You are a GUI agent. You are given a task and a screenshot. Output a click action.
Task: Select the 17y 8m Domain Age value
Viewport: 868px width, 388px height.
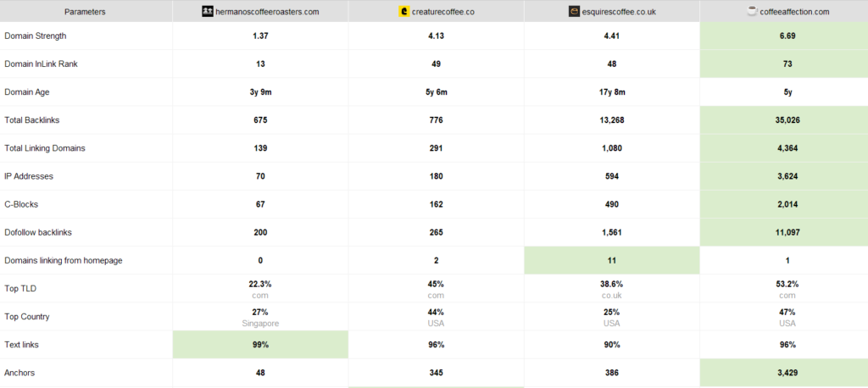[612, 92]
